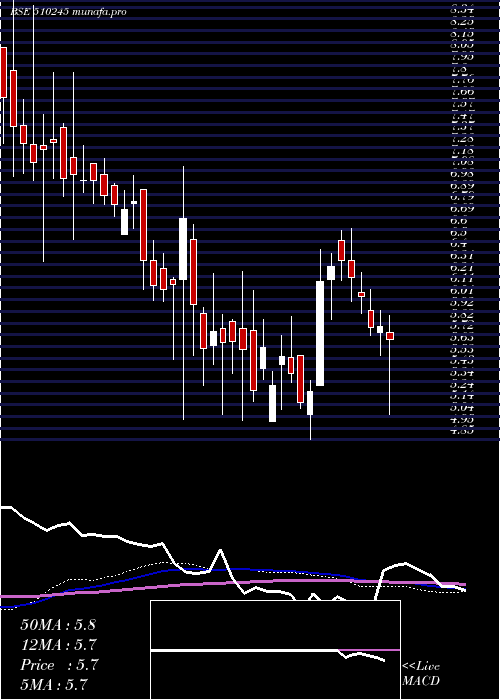
Task: Select the '5MA : 5.7' readout
Action: pyautogui.click(x=54, y=684)
